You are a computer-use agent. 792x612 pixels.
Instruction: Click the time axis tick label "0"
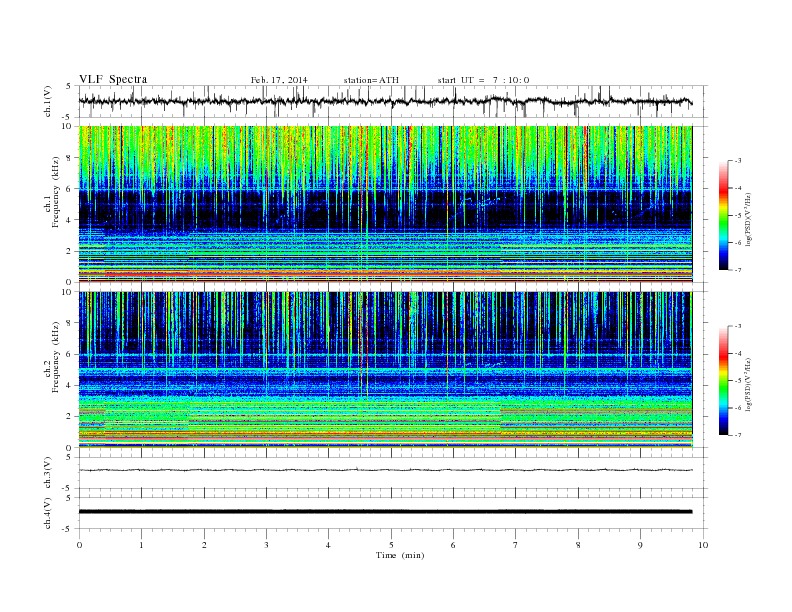click(x=79, y=545)
